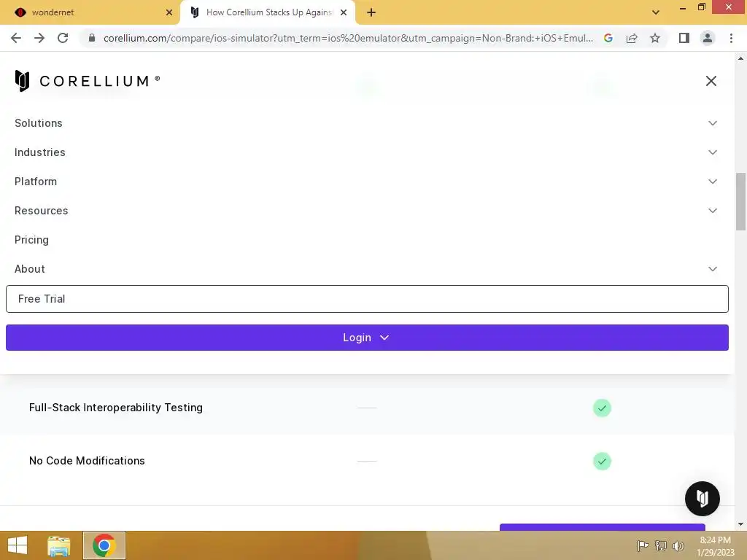Image resolution: width=747 pixels, height=560 pixels.
Task: Toggle the browser side panel
Action: point(684,38)
